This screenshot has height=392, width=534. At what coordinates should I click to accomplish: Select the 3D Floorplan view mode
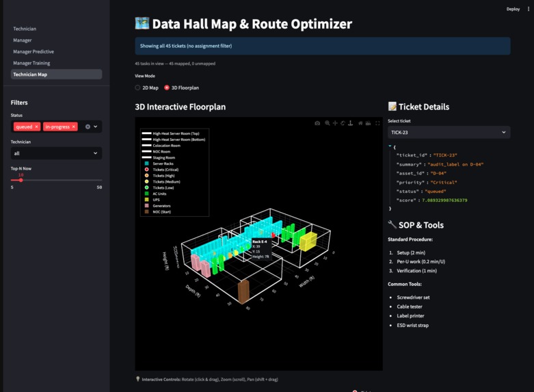coord(181,88)
